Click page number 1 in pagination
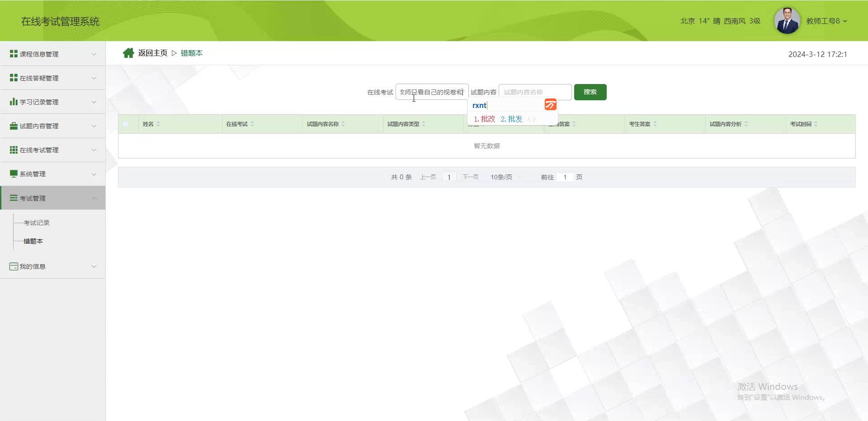 tap(449, 177)
